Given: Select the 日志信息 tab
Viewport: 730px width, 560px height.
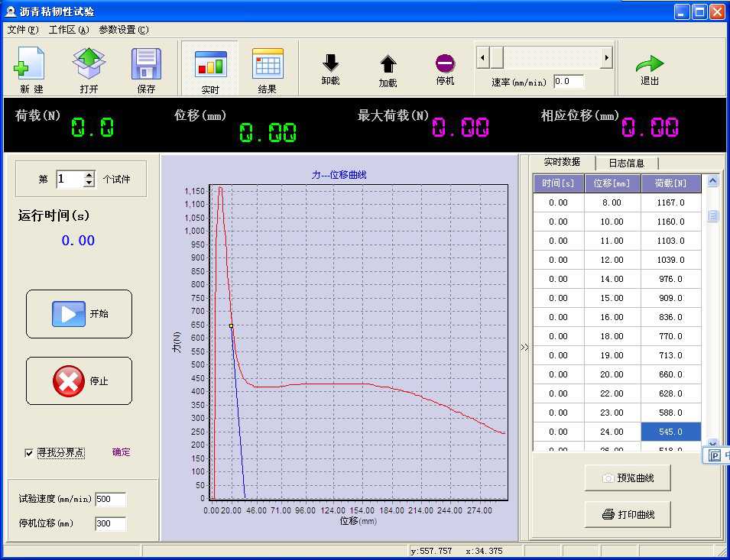Looking at the screenshot, I should pos(627,163).
